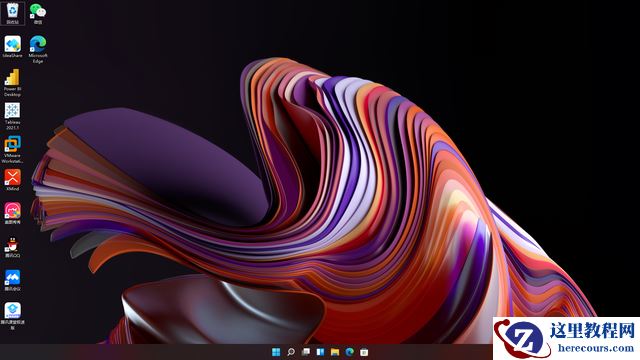Select the Tableau 2021.1 desktop shortcut
Viewport: 640px width, 360px height.
(13, 116)
